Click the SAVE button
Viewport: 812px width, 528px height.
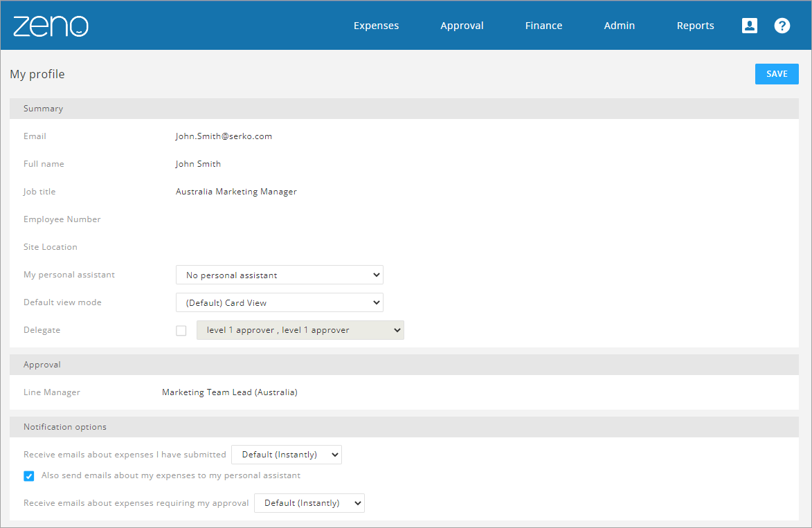pyautogui.click(x=777, y=74)
